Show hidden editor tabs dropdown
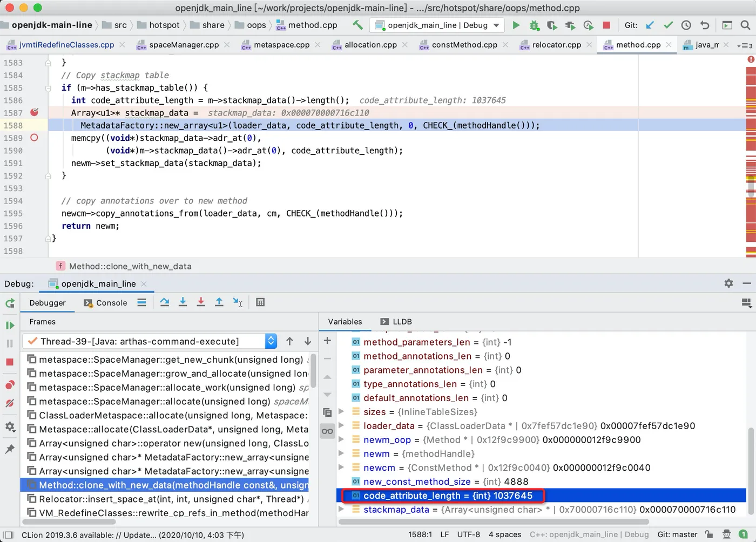This screenshot has width=756, height=542. pos(745,45)
